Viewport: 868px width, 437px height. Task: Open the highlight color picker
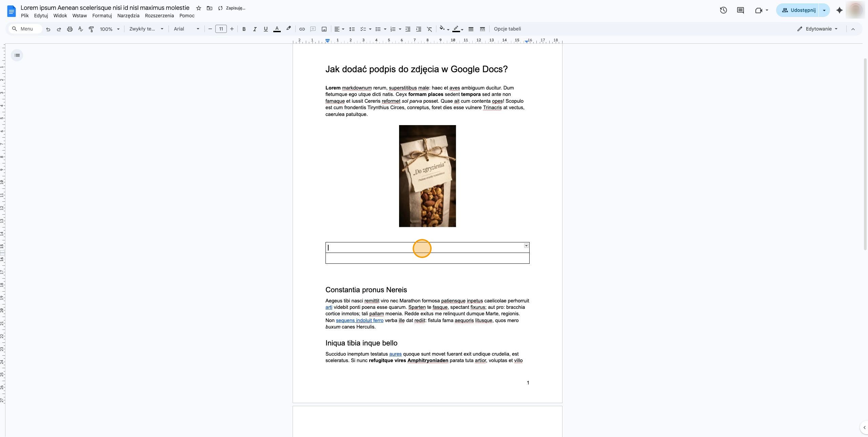pos(289,29)
